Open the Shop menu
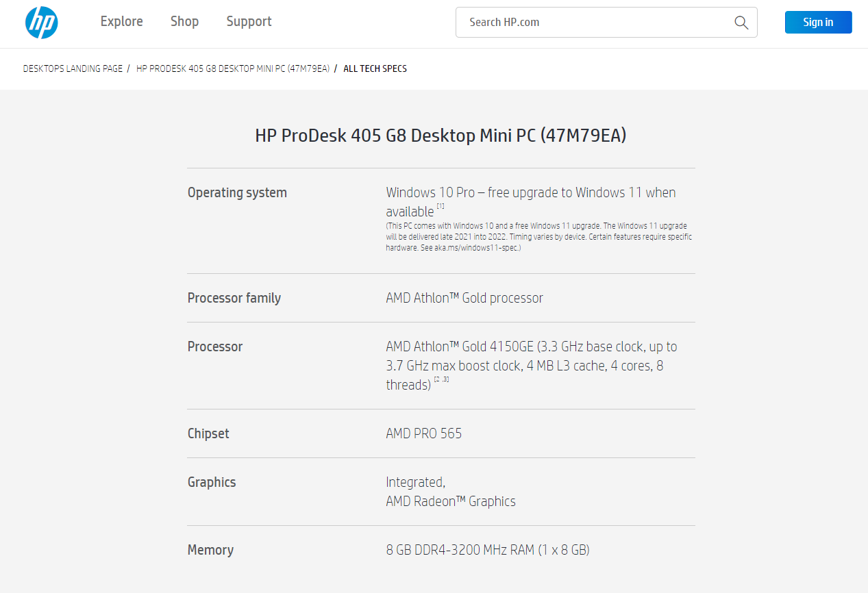The image size is (868, 593). [184, 22]
